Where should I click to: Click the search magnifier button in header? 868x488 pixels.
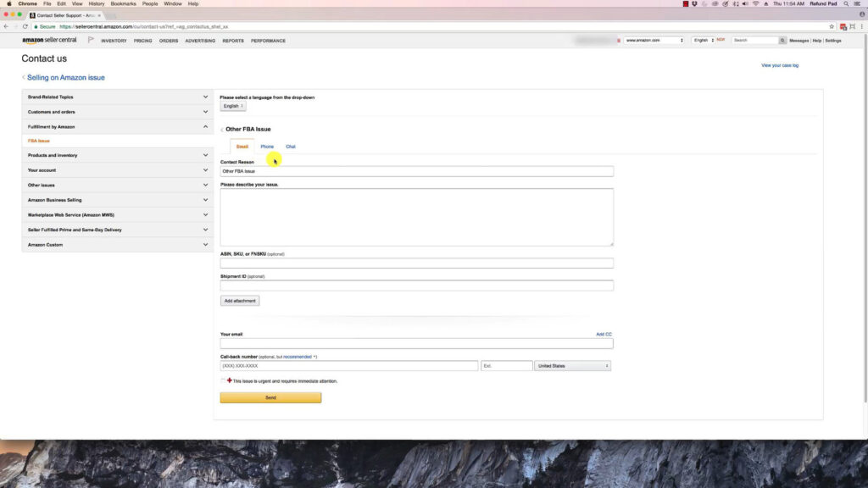point(782,40)
